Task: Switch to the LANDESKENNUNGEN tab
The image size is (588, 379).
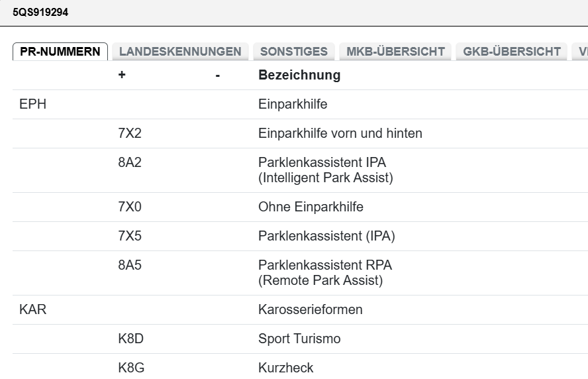Action: click(180, 52)
